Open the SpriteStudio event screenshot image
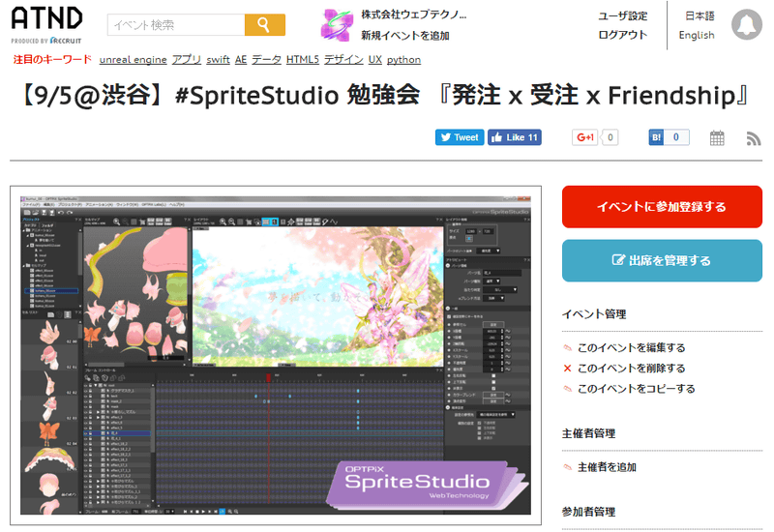Viewport: 774px width, 532px height. (x=276, y=355)
